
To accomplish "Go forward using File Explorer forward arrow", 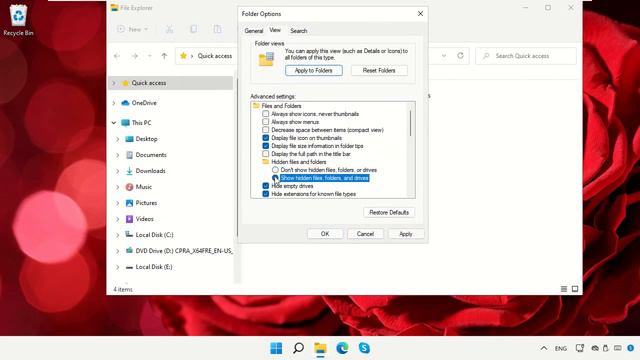I will [x=134, y=56].
